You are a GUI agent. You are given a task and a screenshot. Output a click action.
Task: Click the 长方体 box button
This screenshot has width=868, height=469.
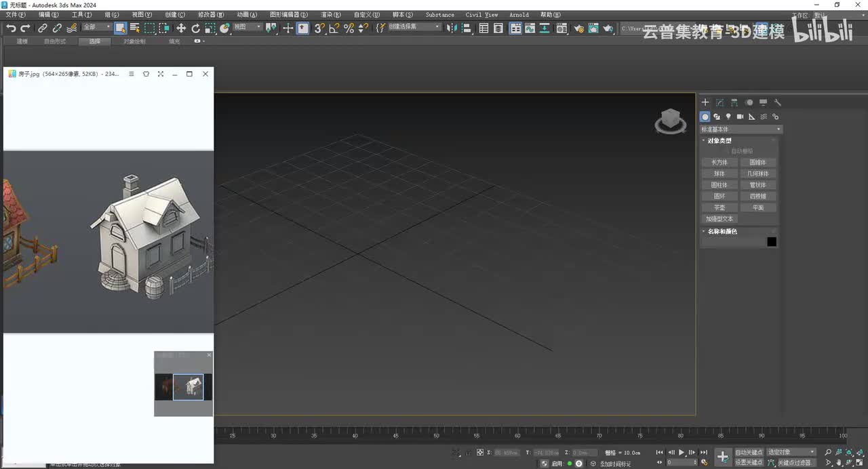click(719, 163)
